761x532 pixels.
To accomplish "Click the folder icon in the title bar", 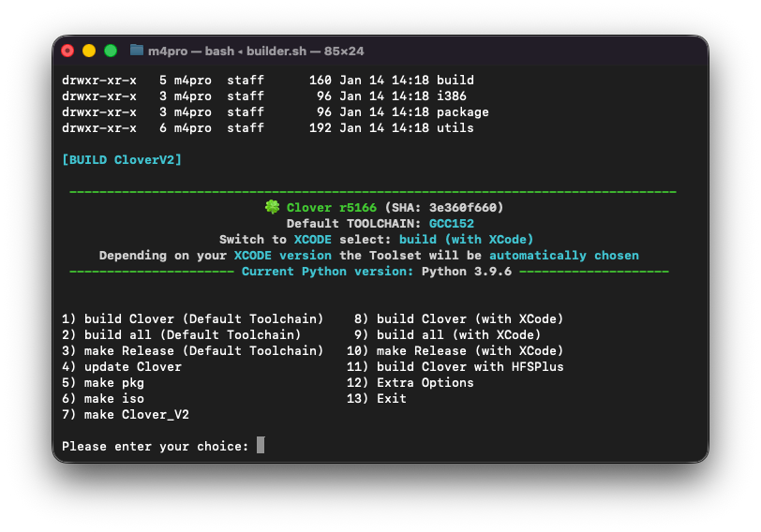I will point(137,50).
